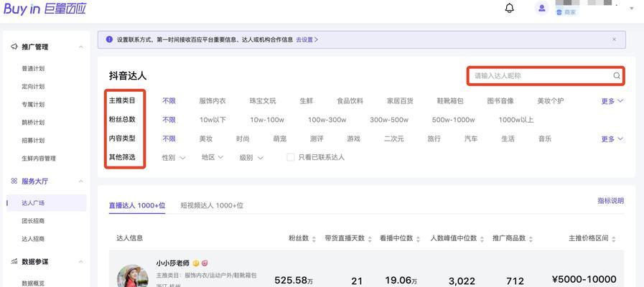Click the 数据参谋 chart icon
The height and width of the screenshot is (287, 644).
tap(14, 261)
